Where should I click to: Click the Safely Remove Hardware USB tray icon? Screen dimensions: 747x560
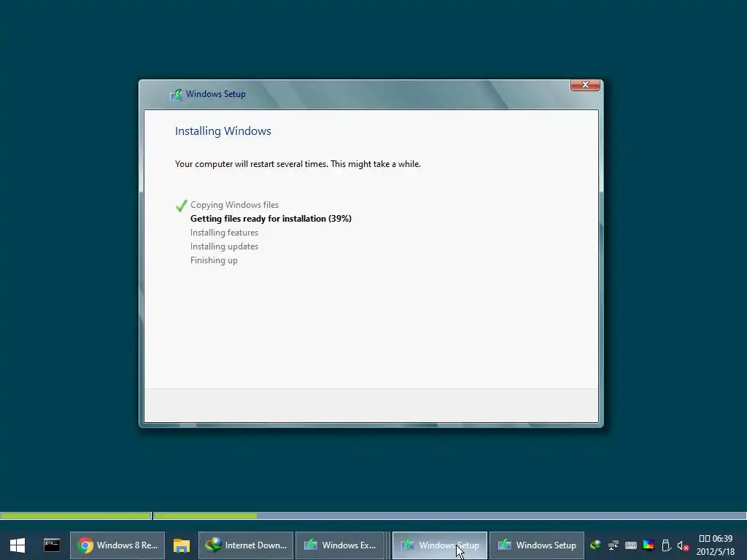point(666,545)
